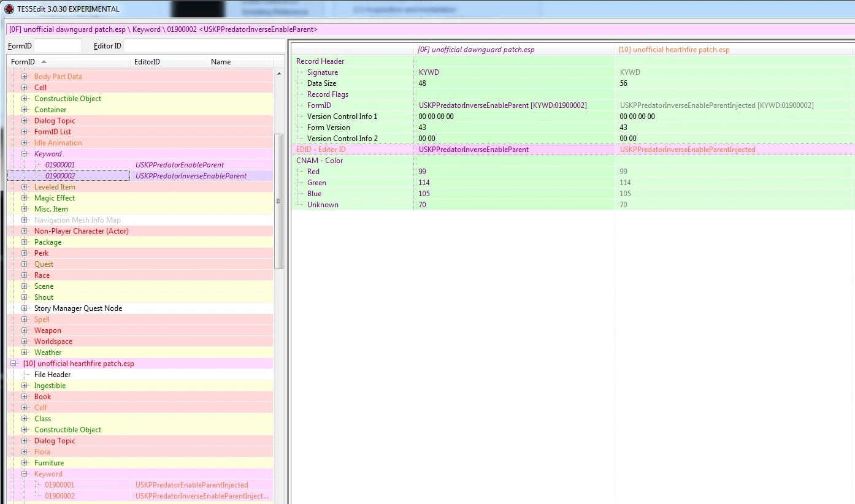Select the Package tree node

click(x=48, y=242)
